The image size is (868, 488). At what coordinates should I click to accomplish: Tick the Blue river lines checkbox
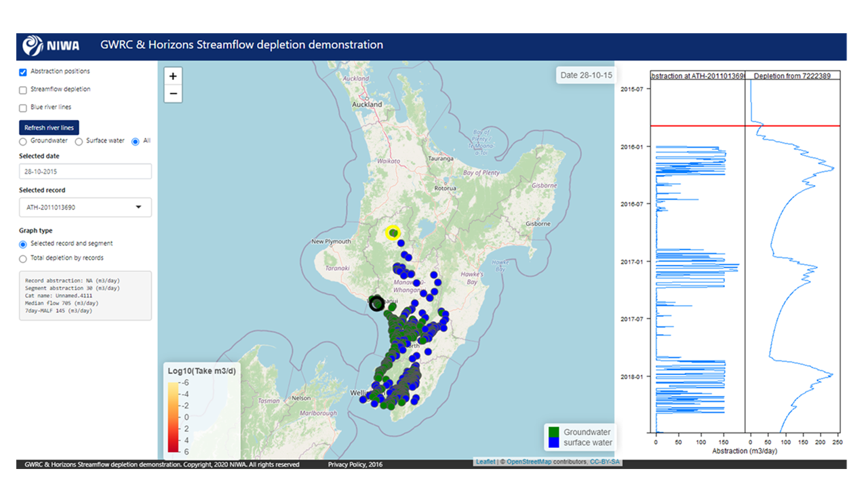click(x=23, y=108)
